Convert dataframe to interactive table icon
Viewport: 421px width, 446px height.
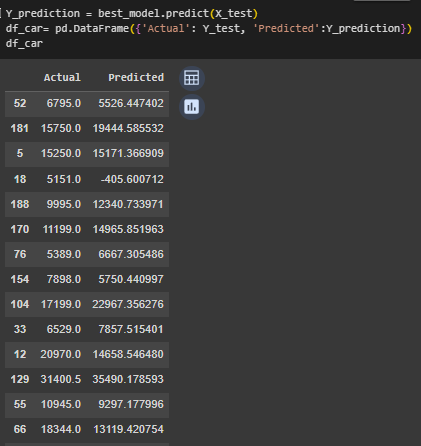(x=192, y=78)
